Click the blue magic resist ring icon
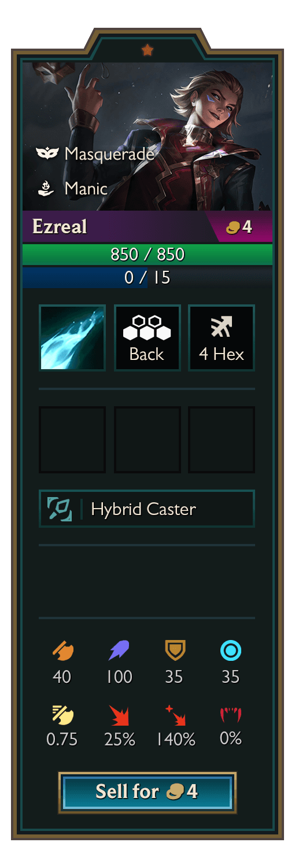The height and width of the screenshot is (868, 295). (231, 651)
